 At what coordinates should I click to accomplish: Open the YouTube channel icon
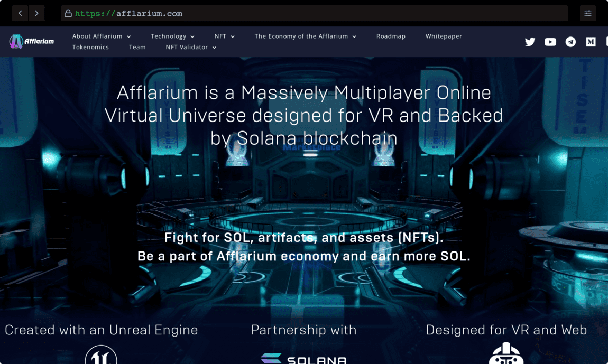point(550,42)
